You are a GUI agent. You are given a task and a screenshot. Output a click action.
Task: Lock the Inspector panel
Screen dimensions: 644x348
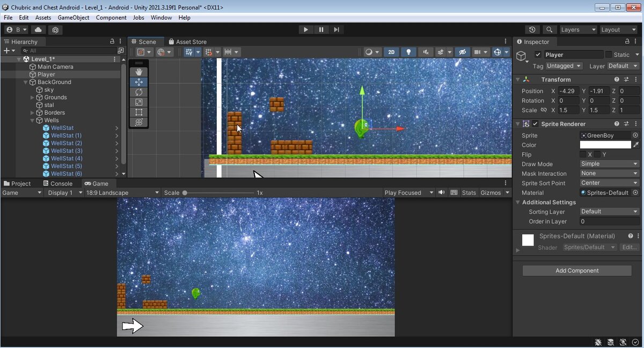627,41
